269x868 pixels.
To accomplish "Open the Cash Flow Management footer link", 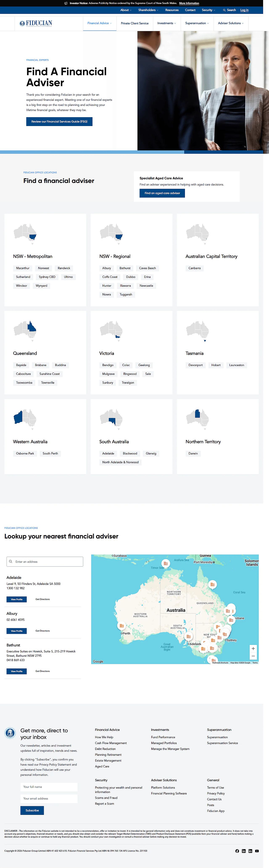I will click(111, 743).
